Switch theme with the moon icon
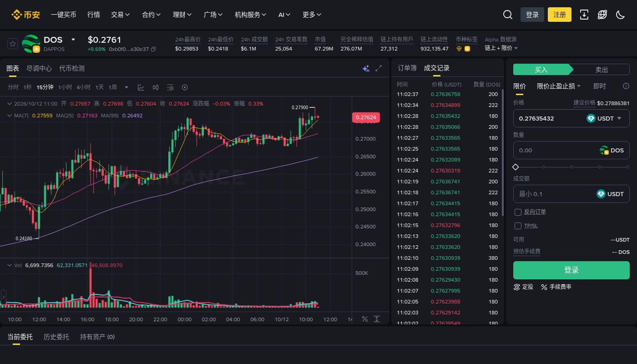Image resolution: width=637 pixels, height=364 pixels. coord(620,15)
